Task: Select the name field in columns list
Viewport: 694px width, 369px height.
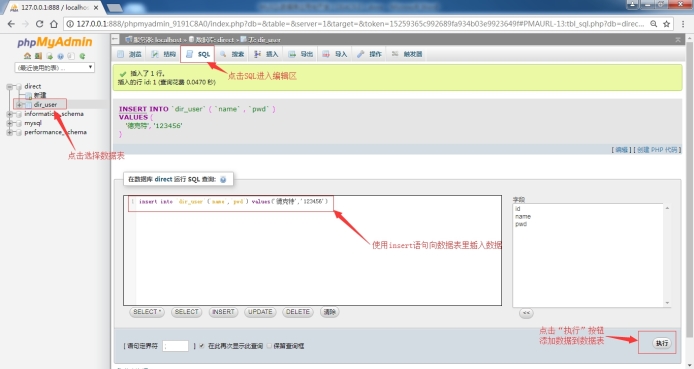Action: 523,216
